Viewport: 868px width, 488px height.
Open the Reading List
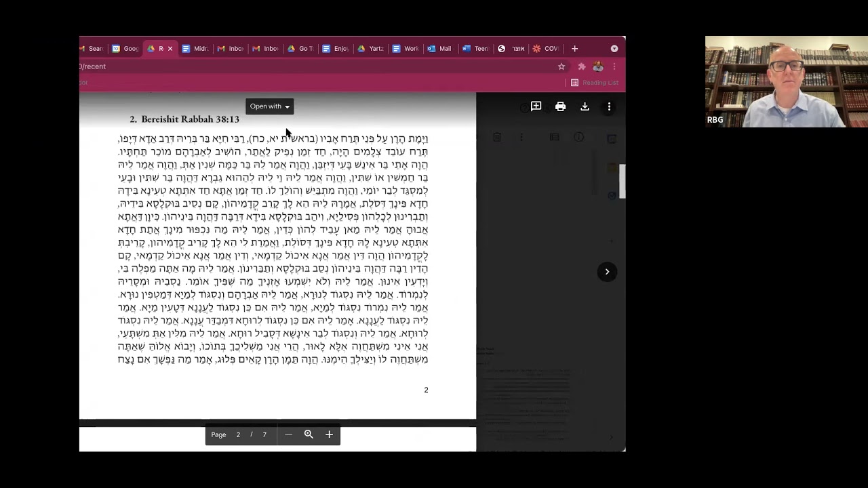595,83
